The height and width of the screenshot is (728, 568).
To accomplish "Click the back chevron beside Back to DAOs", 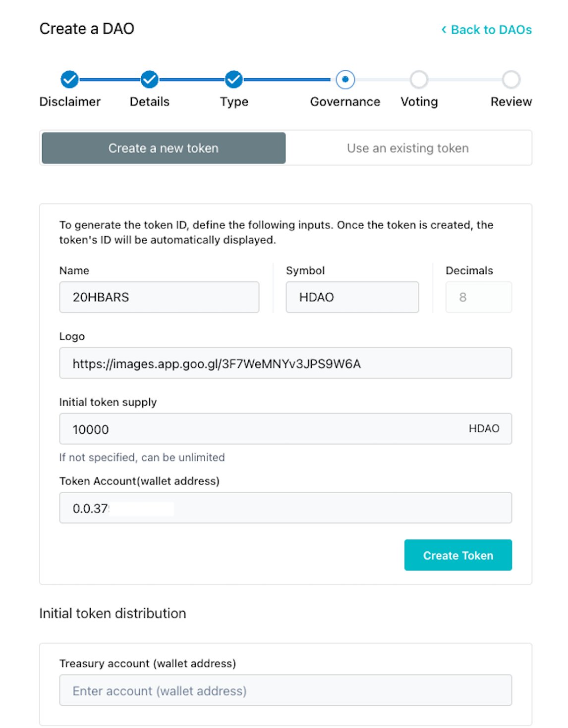I will 444,30.
